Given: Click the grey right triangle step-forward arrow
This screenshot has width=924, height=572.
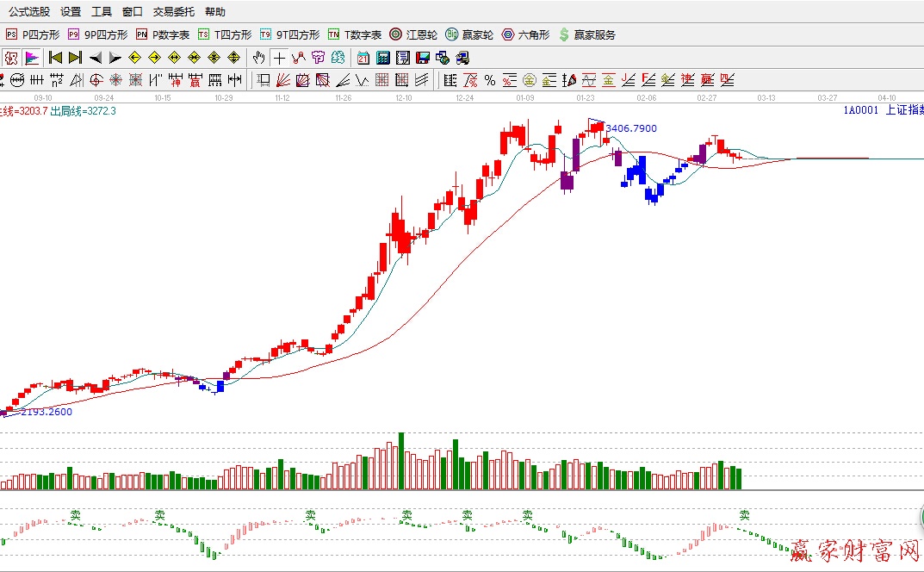Looking at the screenshot, I should pos(115,58).
